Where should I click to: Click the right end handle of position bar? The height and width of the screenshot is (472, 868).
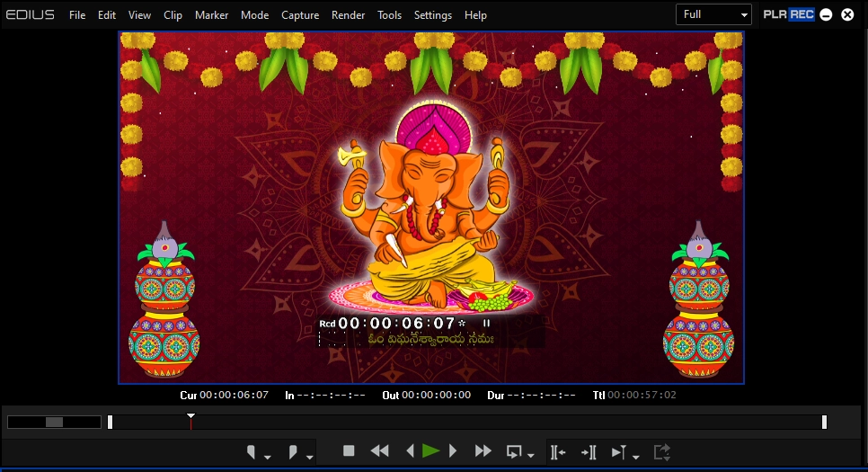click(824, 423)
